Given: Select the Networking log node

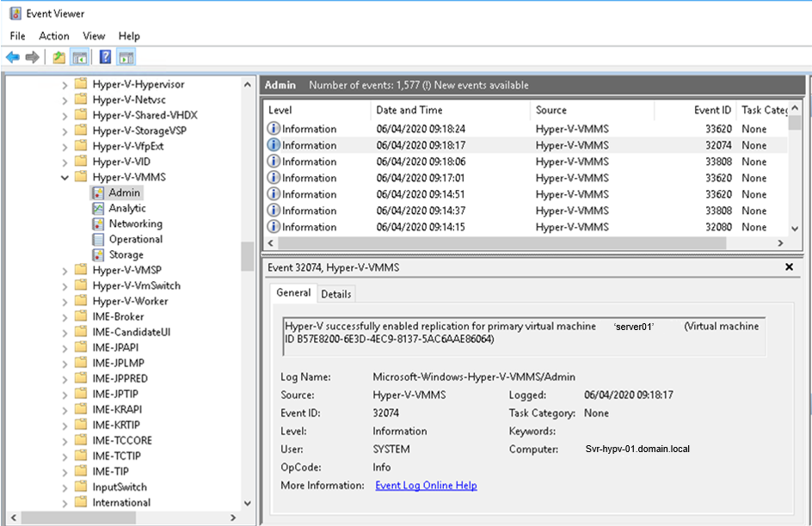Looking at the screenshot, I should coord(135,223).
